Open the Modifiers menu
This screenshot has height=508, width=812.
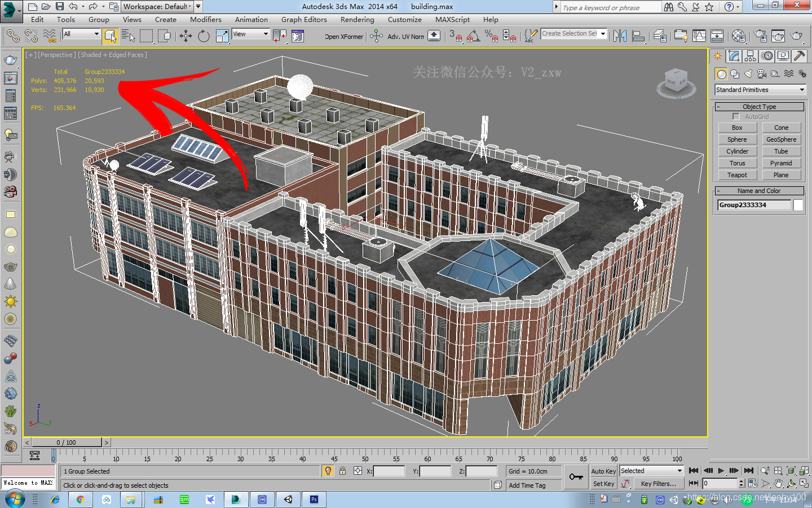point(206,20)
